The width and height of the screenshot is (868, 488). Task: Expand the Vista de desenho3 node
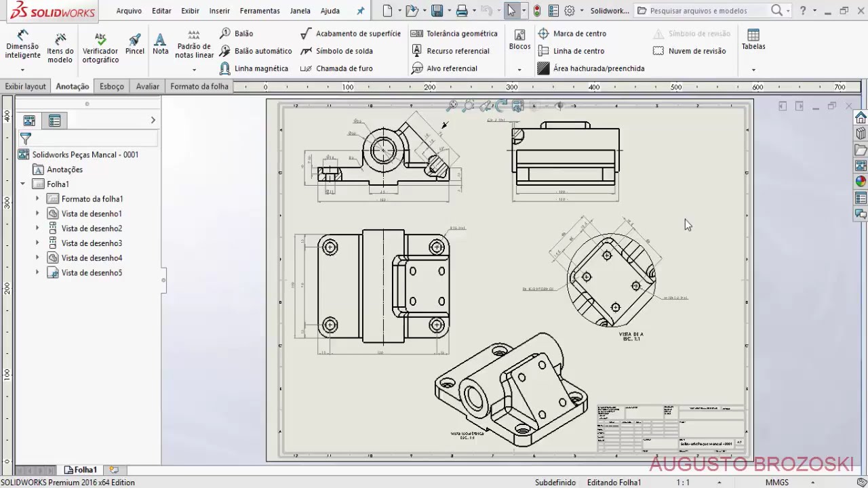(37, 243)
